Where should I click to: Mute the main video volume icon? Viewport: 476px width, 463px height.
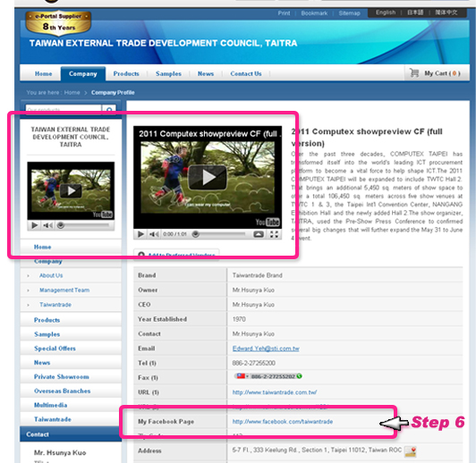tap(154, 234)
